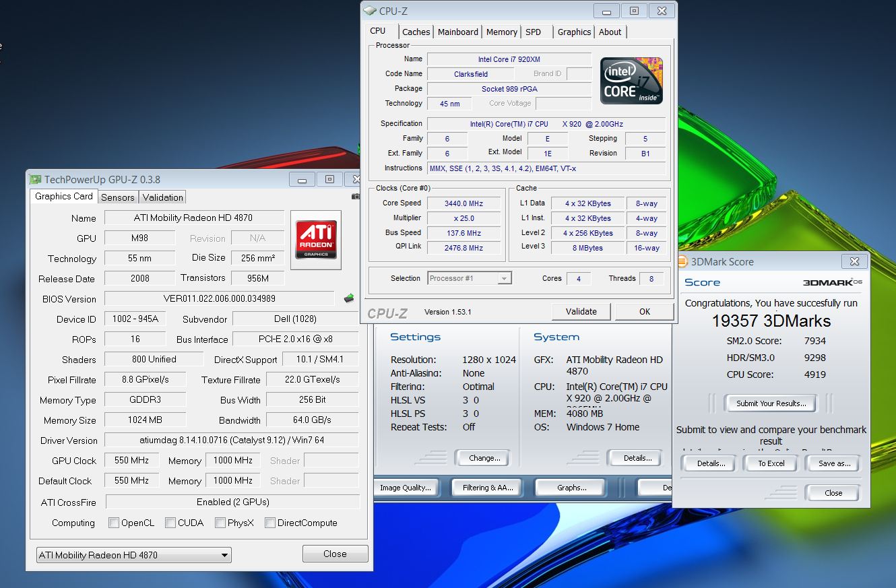The image size is (896, 588).
Task: Maximize the GPU-Z window
Action: pos(329,179)
